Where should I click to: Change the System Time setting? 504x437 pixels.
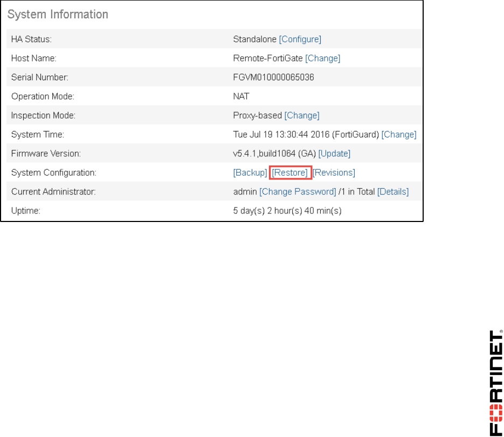click(x=398, y=134)
